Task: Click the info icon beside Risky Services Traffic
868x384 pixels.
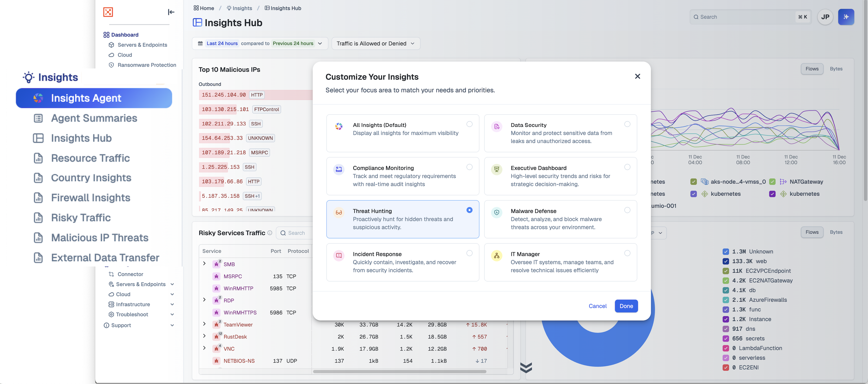Action: coord(270,233)
